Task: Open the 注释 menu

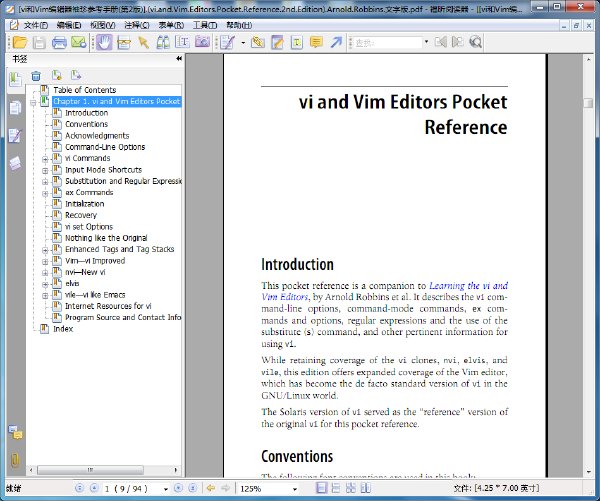Action: (x=137, y=25)
